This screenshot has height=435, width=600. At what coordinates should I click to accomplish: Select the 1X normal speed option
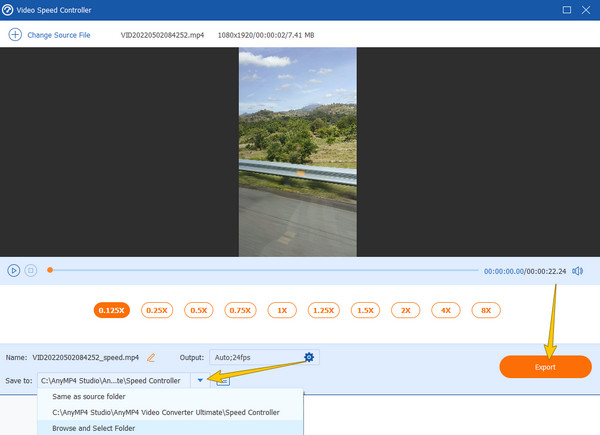point(282,310)
